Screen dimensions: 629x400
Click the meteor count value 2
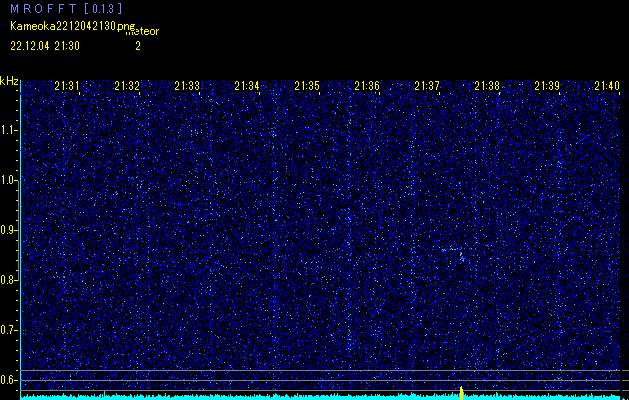click(138, 46)
